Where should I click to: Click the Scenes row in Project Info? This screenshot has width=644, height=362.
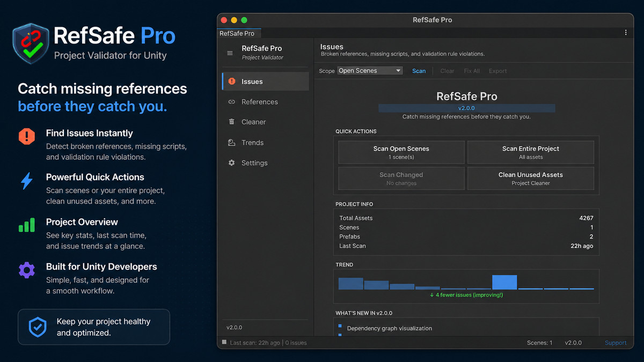coord(466,227)
